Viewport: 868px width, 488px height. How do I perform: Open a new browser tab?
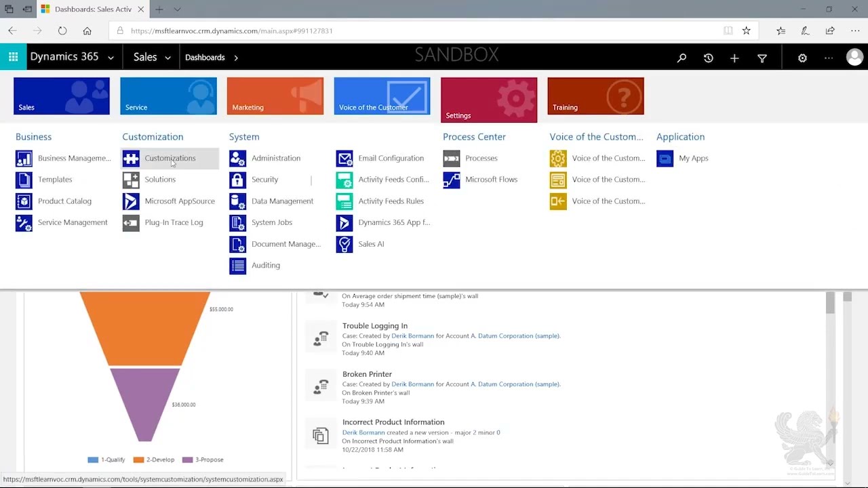point(159,9)
